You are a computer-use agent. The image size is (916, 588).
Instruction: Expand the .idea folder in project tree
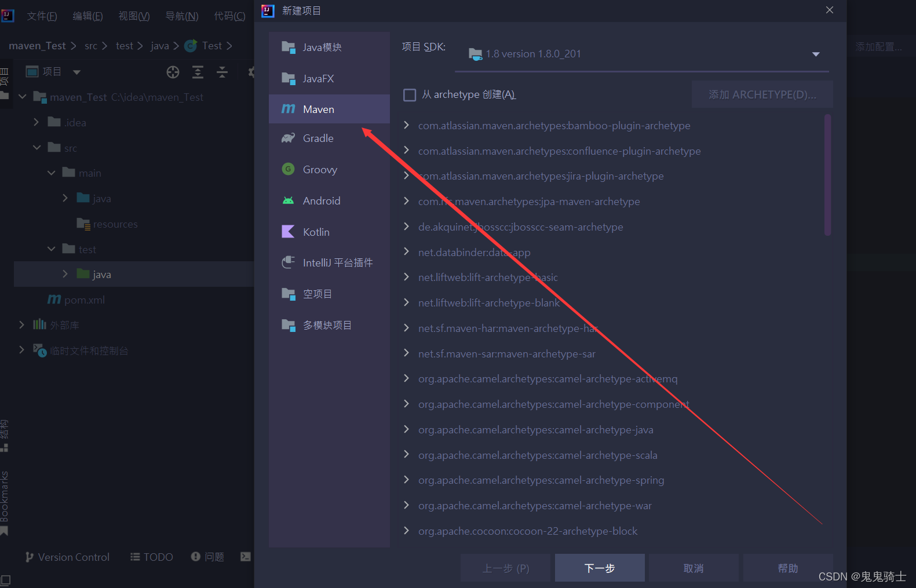click(x=37, y=122)
